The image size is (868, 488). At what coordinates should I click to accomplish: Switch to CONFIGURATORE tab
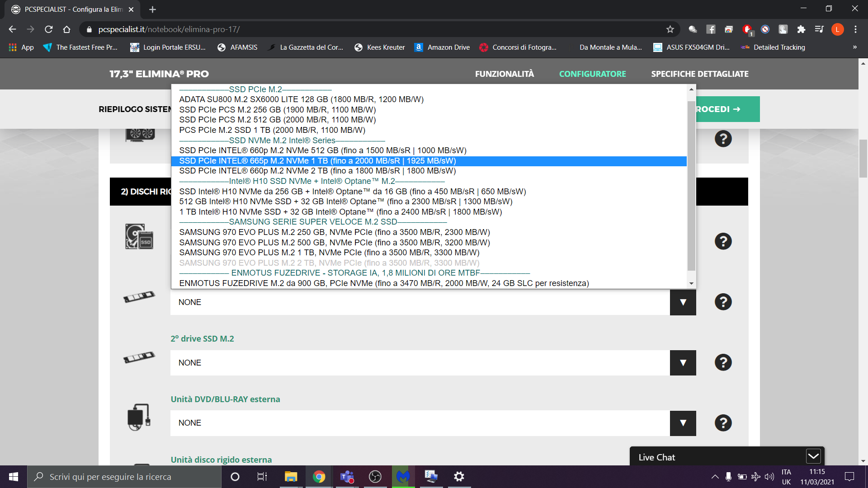tap(592, 74)
